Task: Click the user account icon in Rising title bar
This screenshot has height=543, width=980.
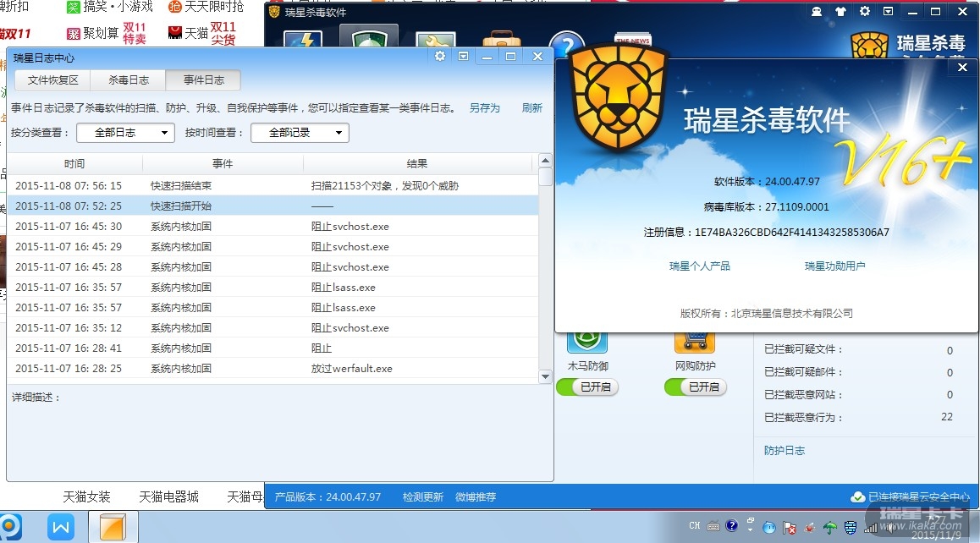Action: click(817, 11)
